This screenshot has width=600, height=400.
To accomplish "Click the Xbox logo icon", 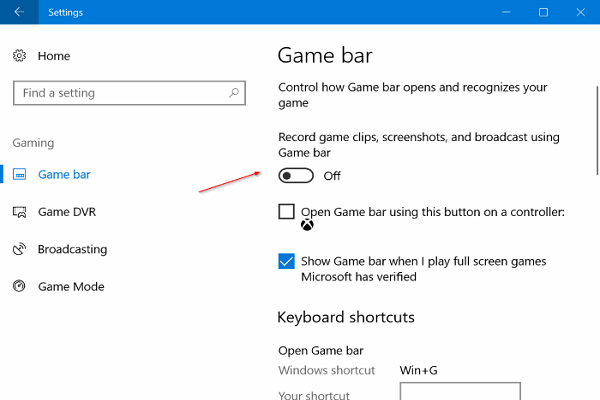I will click(x=307, y=225).
